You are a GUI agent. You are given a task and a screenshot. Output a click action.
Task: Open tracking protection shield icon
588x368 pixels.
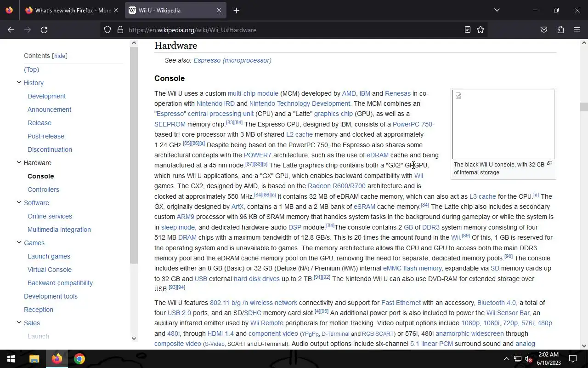tap(107, 30)
